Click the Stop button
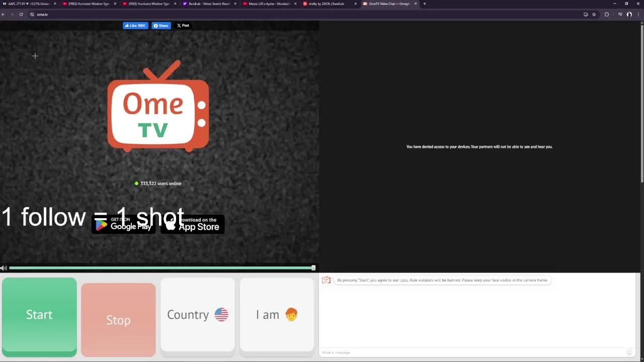 118,320
